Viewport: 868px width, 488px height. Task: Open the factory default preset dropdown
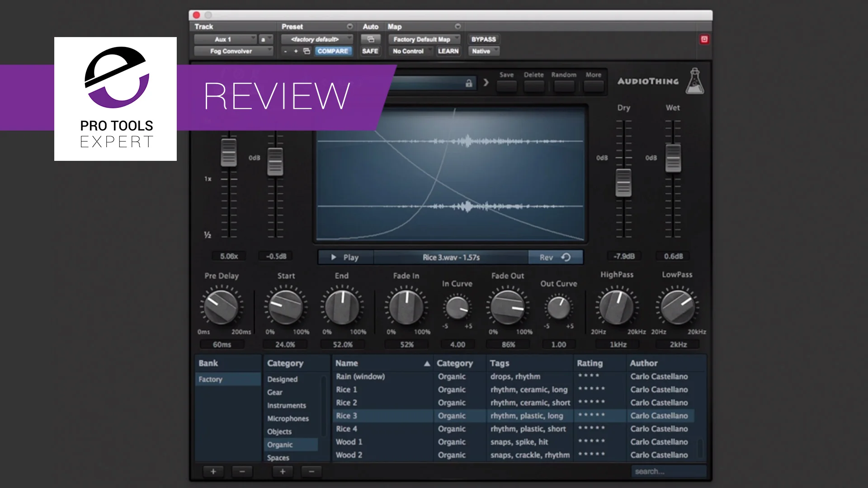tap(316, 39)
